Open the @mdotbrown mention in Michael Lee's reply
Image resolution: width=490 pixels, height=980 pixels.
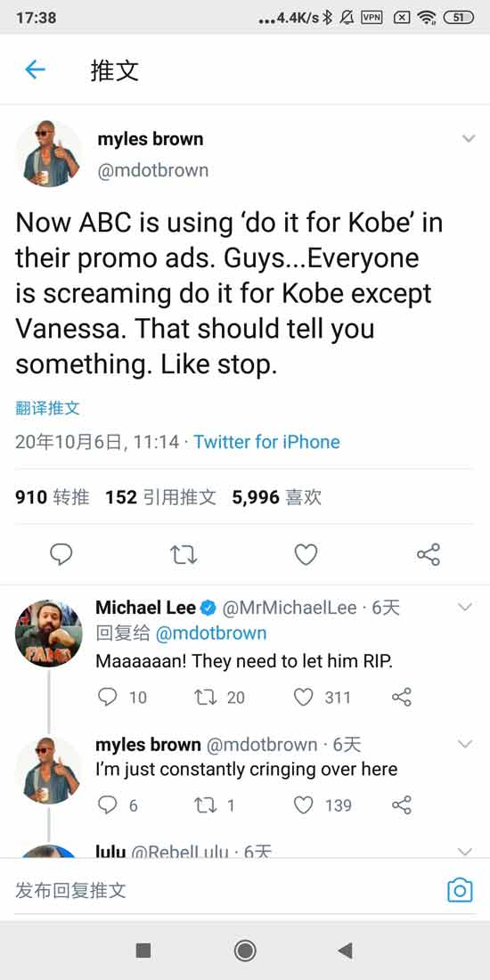pos(210,633)
